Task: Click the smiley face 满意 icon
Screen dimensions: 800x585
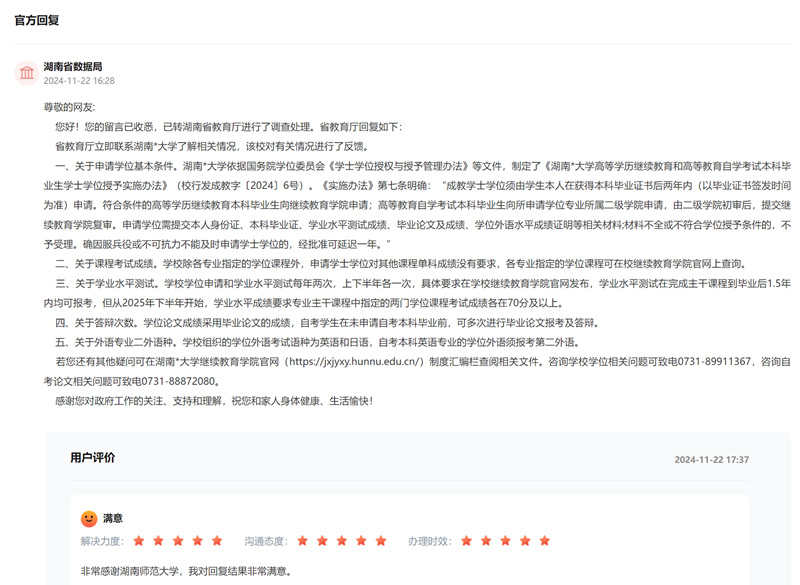Action: [89, 518]
